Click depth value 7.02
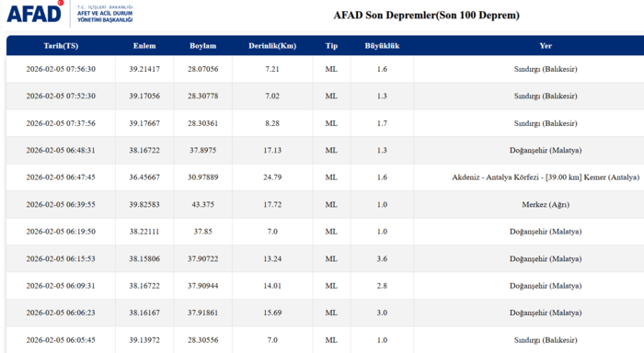This screenshot has height=353, width=644. pyautogui.click(x=272, y=96)
